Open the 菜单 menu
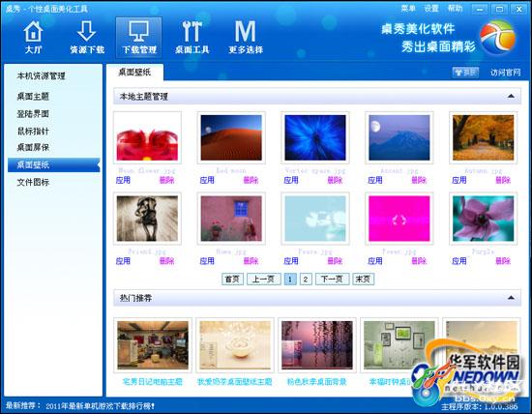Screen dimensions: 532x414 (408, 9)
